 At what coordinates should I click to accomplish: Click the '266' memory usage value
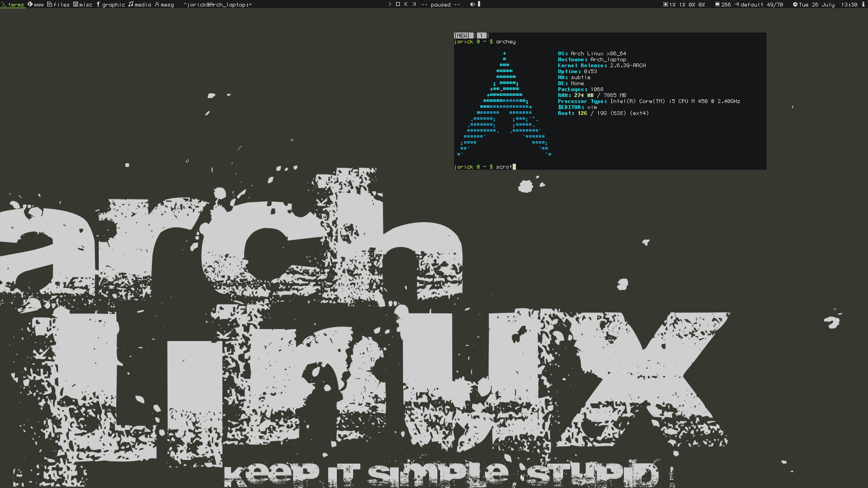point(726,4)
